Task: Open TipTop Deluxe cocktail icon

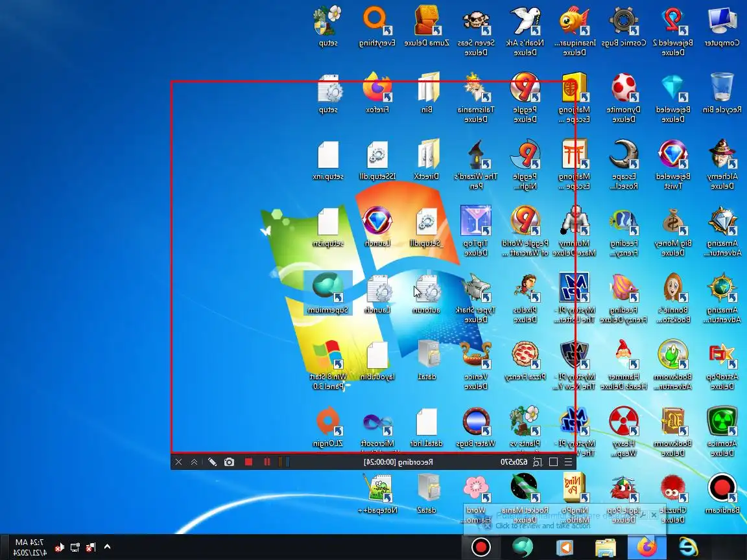Action: point(476,232)
